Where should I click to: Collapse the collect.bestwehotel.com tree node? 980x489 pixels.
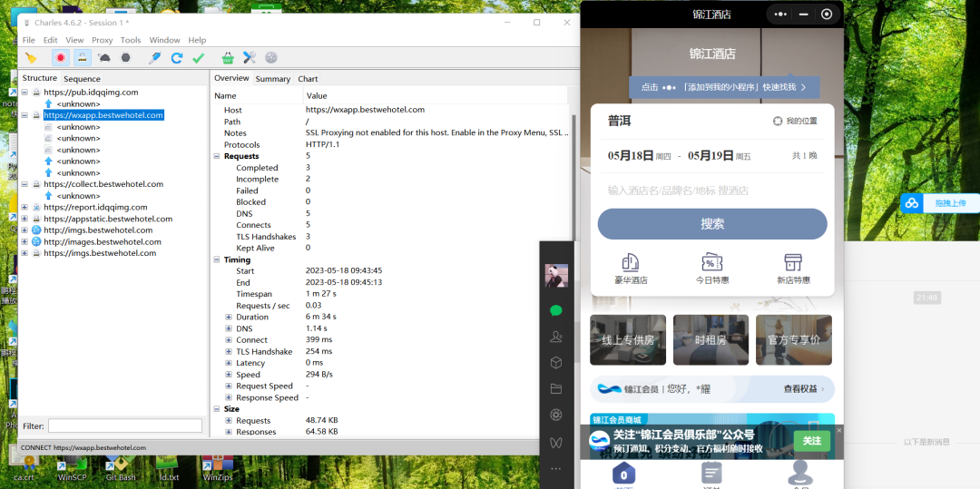tap(24, 184)
